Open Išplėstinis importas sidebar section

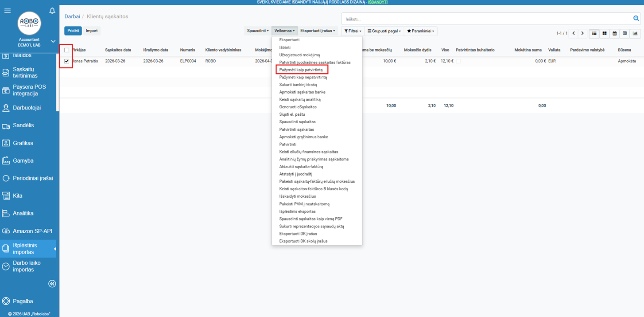pyautogui.click(x=28, y=249)
